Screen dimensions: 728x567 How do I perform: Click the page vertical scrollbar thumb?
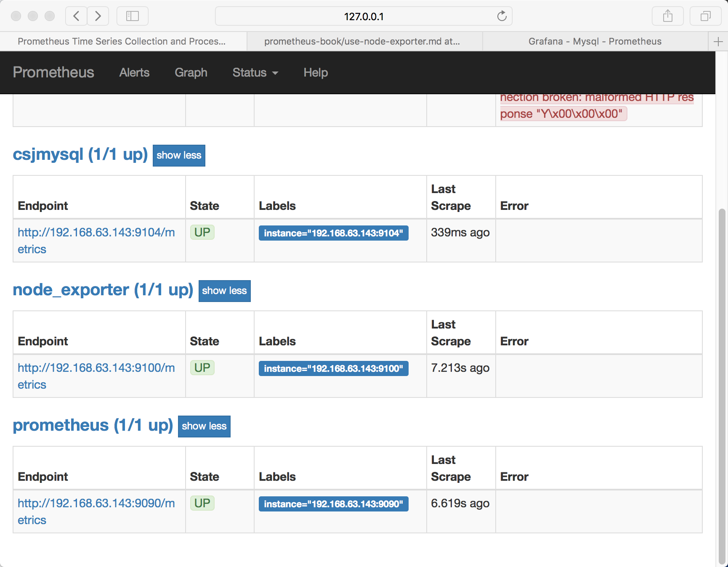[723, 386]
